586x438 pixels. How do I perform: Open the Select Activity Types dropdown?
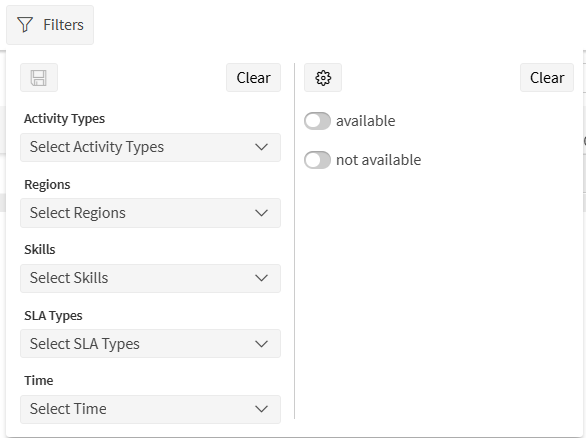pos(150,147)
